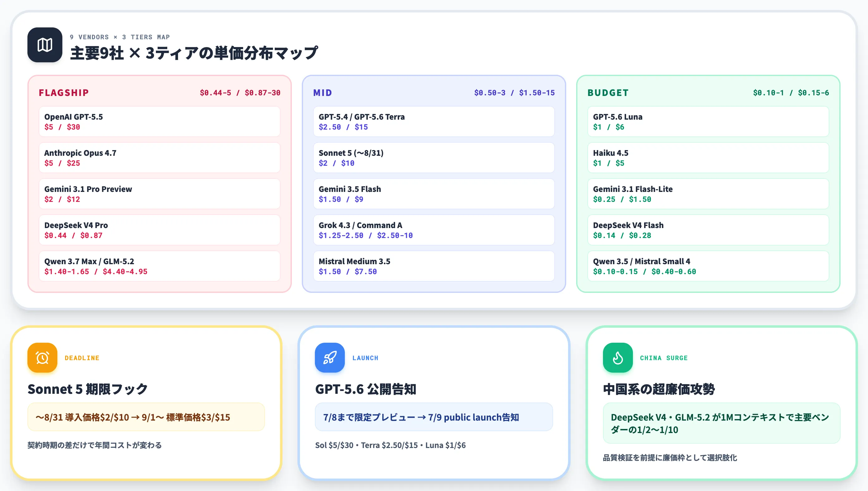Select the DeepSeek V4 Flash card

(x=708, y=230)
